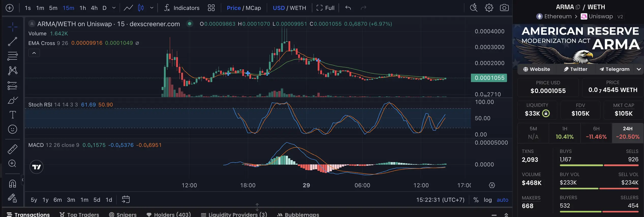Set quote currency to USD
Viewport: 644px width, 217px height.
(279, 8)
